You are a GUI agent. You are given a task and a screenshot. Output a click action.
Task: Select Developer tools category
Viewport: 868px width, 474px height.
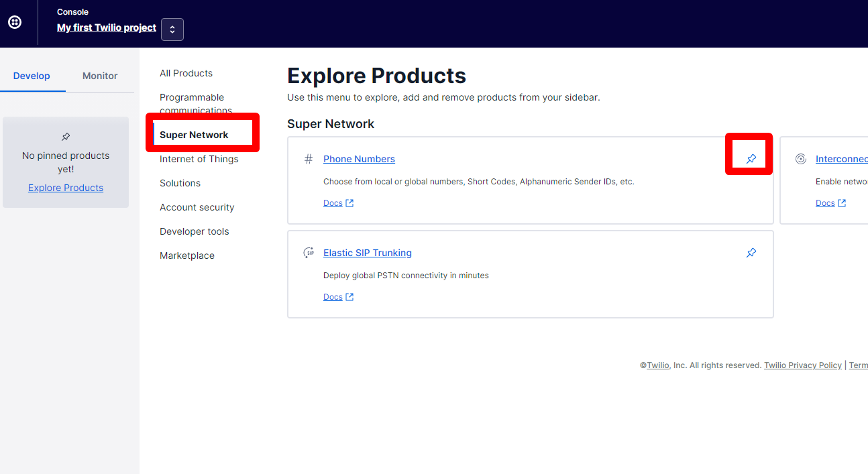[194, 231]
